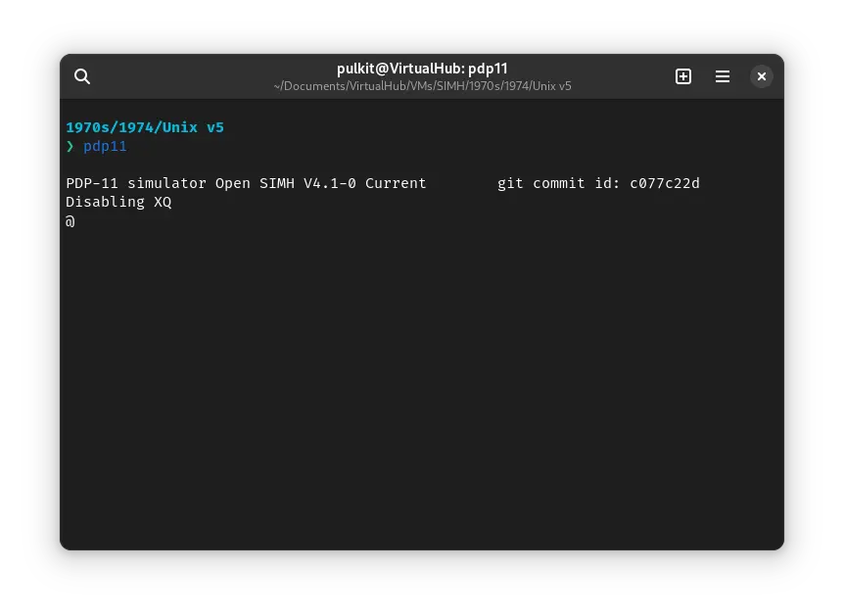Viewport: 844px width, 616px height.
Task: Open the hamburger main menu
Action: (723, 76)
